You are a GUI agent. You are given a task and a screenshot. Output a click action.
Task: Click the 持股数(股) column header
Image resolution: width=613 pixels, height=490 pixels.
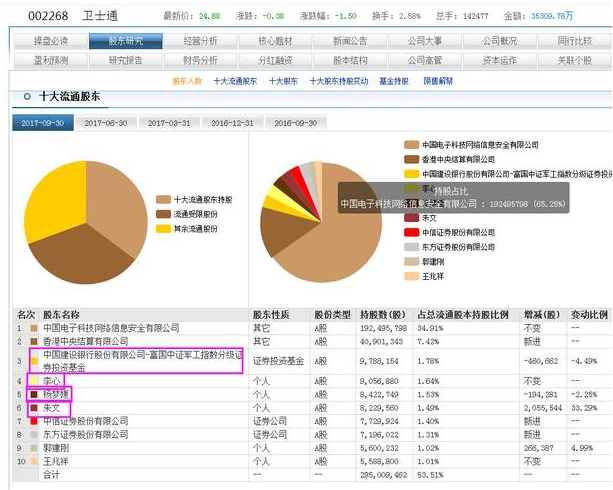(383, 314)
